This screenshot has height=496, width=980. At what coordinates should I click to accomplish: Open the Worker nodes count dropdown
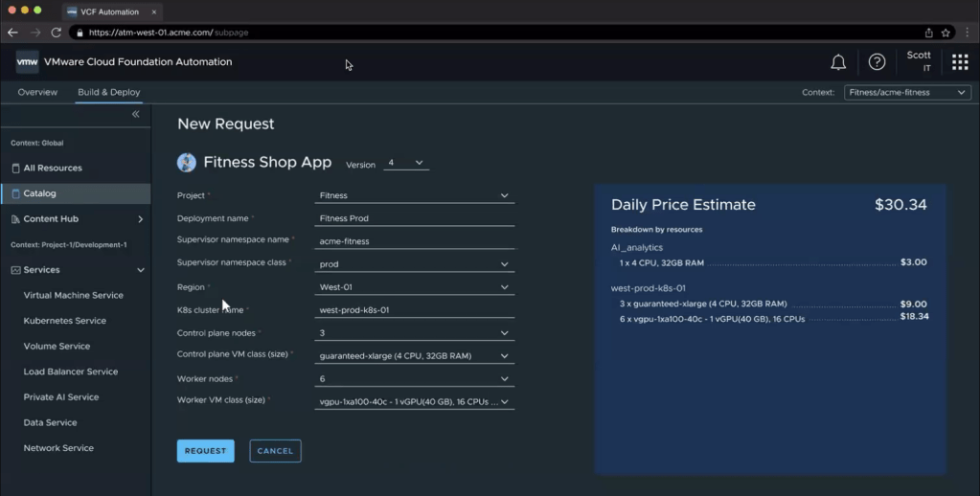point(414,379)
